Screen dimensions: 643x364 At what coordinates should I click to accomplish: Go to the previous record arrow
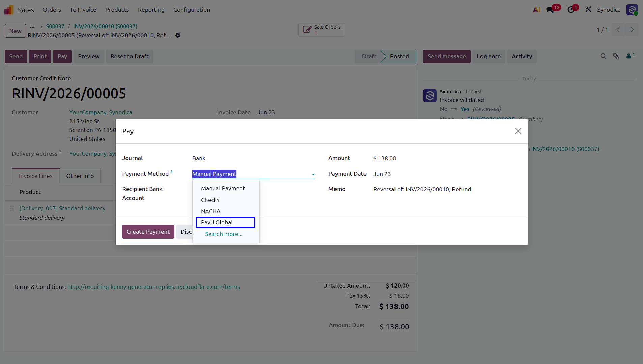(618, 30)
